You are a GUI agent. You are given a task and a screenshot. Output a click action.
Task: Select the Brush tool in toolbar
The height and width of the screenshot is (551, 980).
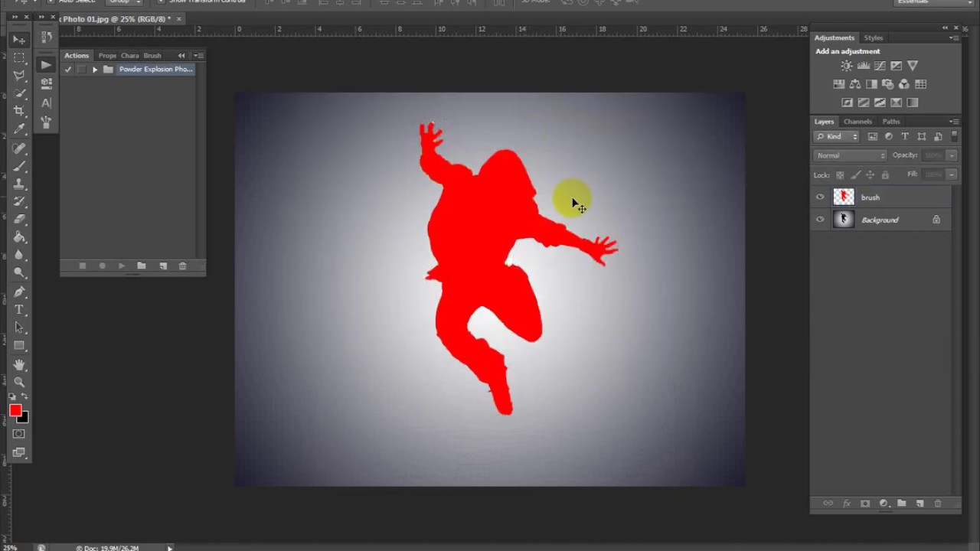19,166
